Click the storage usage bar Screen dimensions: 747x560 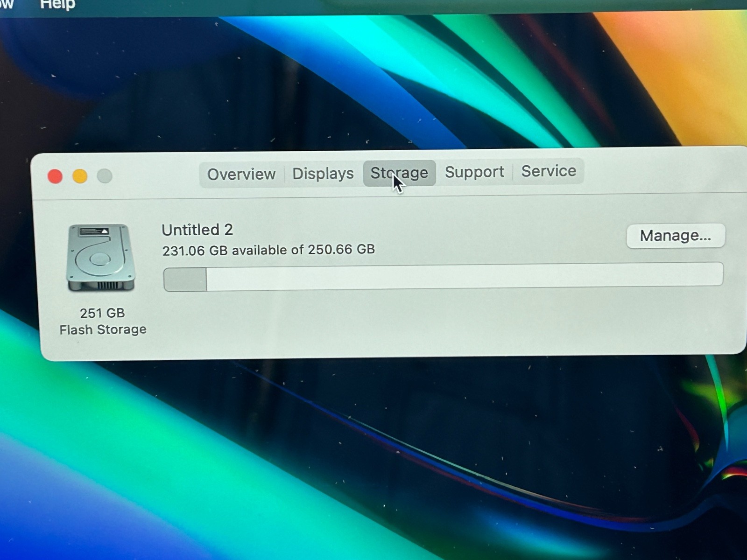pyautogui.click(x=443, y=277)
